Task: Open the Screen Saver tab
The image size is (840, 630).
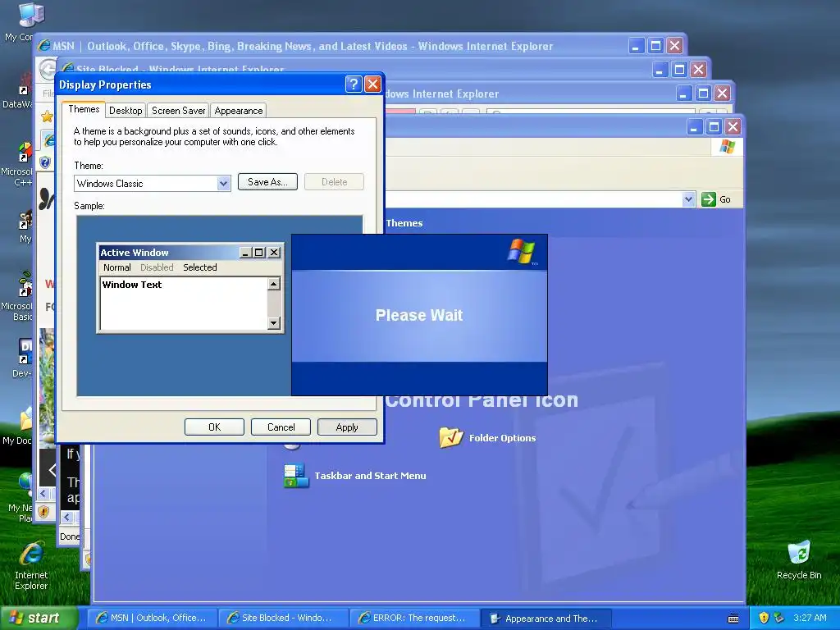Action: pos(178,111)
